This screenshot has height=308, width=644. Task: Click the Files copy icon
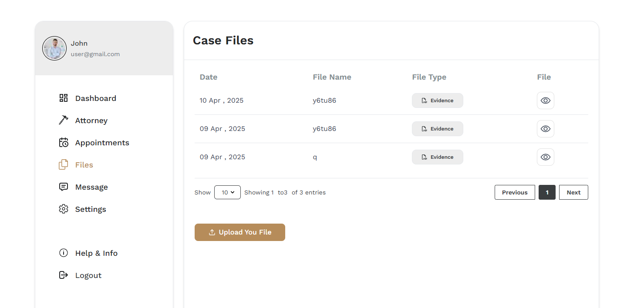click(64, 164)
